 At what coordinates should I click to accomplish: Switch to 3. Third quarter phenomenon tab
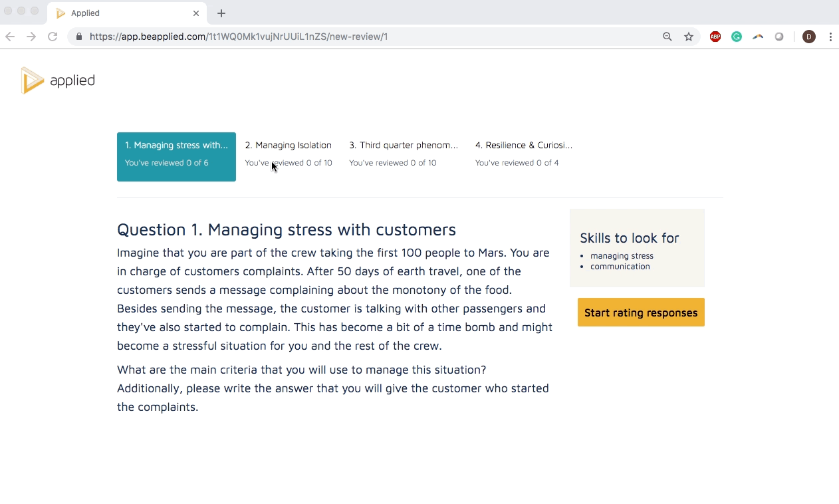pos(404,154)
